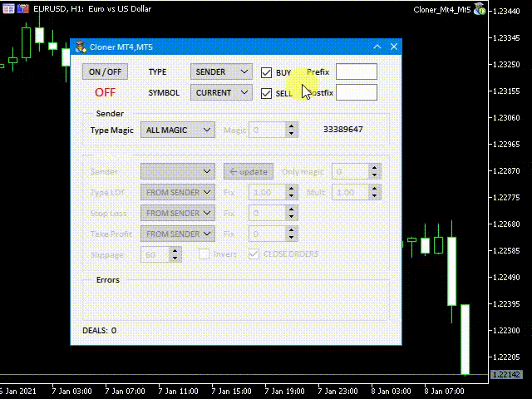The width and height of the screenshot is (532, 399).
Task: Click the ON / OFF button
Action: click(x=105, y=71)
